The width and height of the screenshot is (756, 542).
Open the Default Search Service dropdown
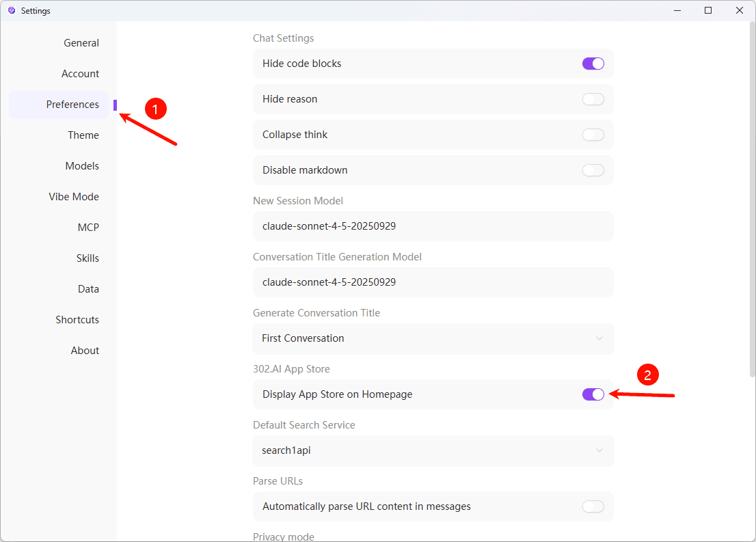click(x=433, y=450)
